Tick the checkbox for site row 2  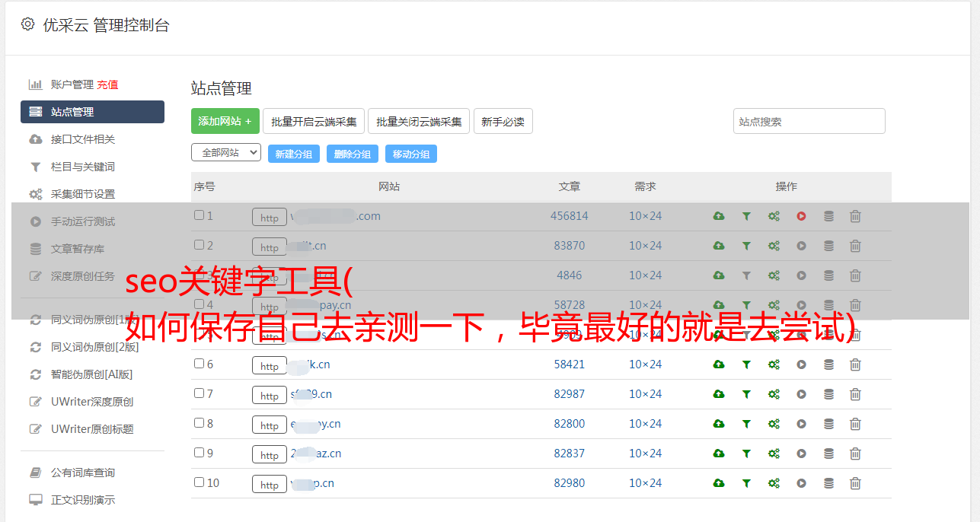coord(199,245)
